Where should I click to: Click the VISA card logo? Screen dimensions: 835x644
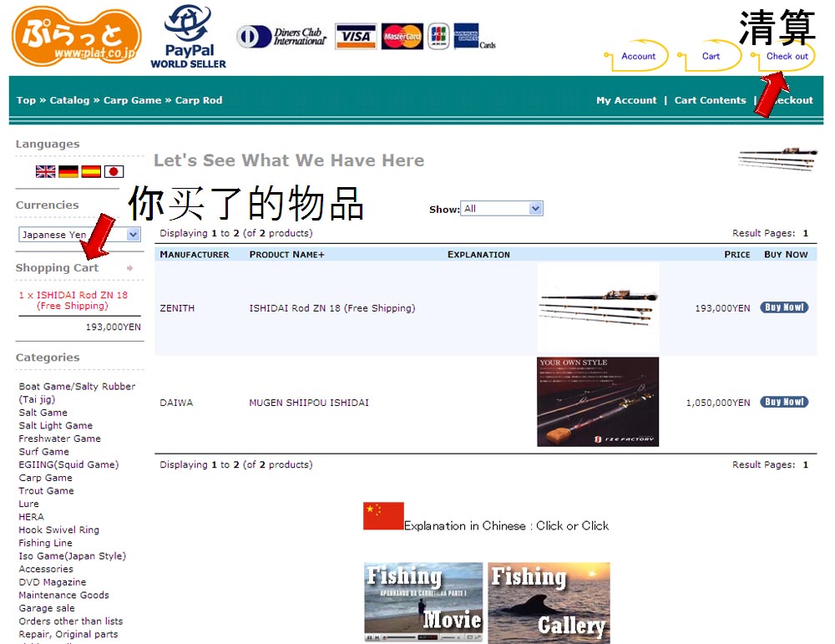point(356,36)
